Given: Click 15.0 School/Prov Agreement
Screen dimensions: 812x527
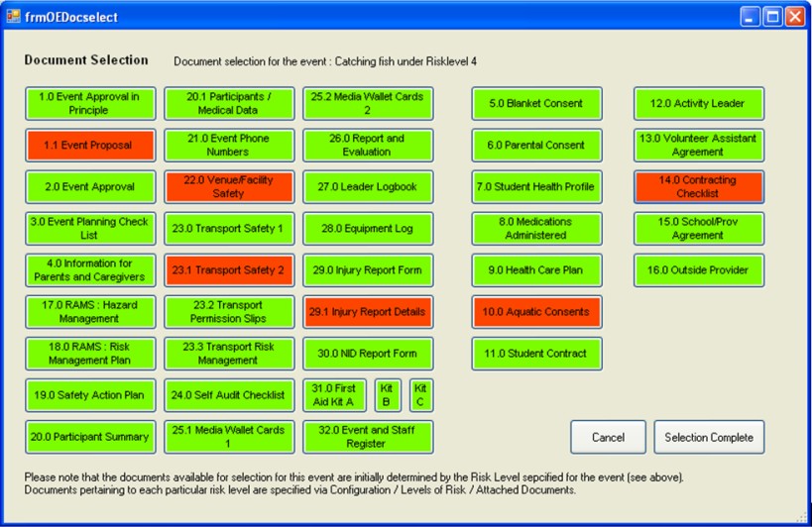Looking at the screenshot, I should point(699,229).
